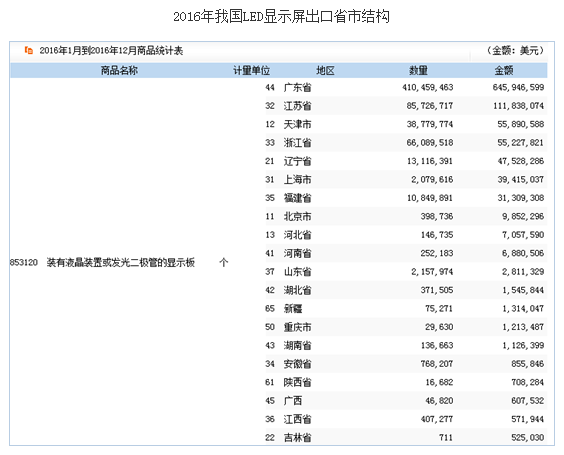Click the '地区' column header
The image size is (564, 455).
point(326,70)
